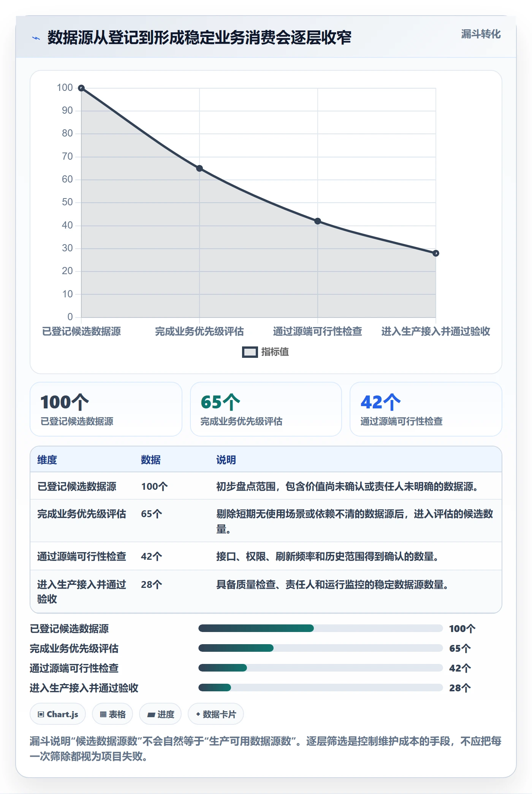Screen dimensions: 532x794
Task: Click the 进度 chip
Action: [x=160, y=714]
